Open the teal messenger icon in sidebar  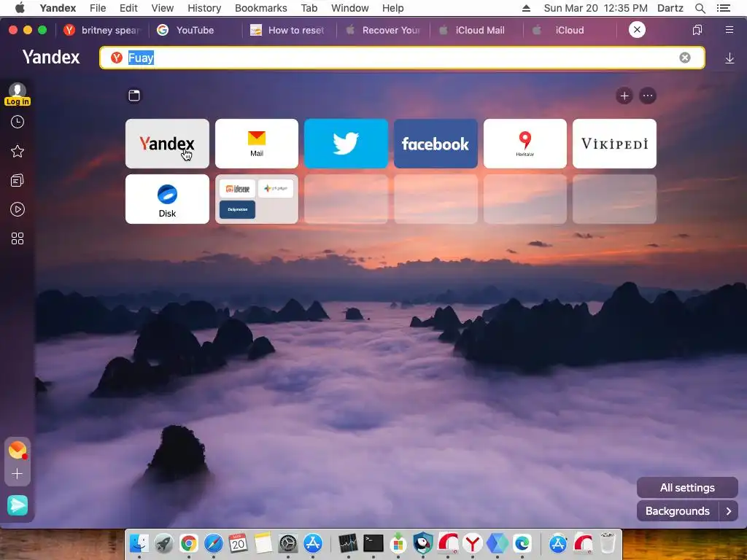click(x=18, y=505)
